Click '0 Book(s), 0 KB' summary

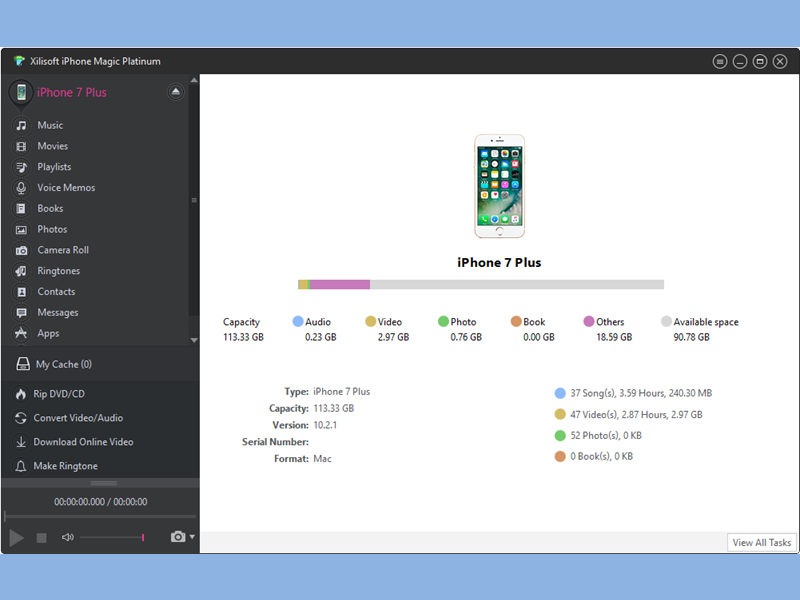tap(602, 457)
